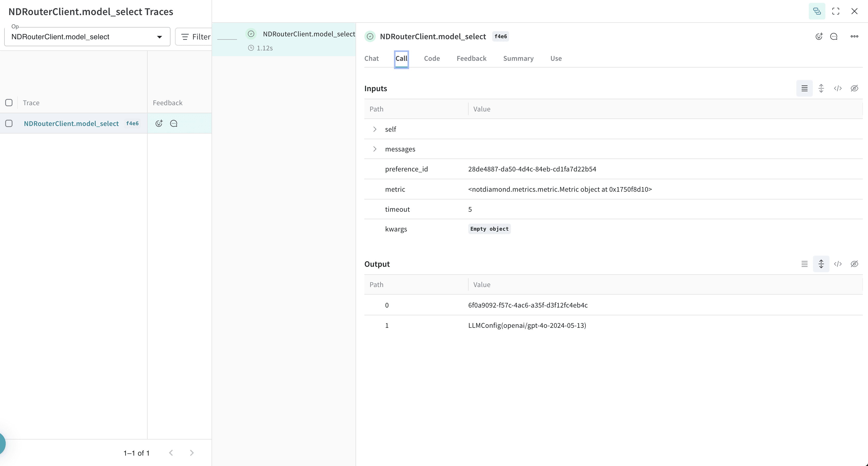Click the preference_id value 28de4887-da50-4d4c
This screenshot has width=868, height=466.
click(532, 169)
